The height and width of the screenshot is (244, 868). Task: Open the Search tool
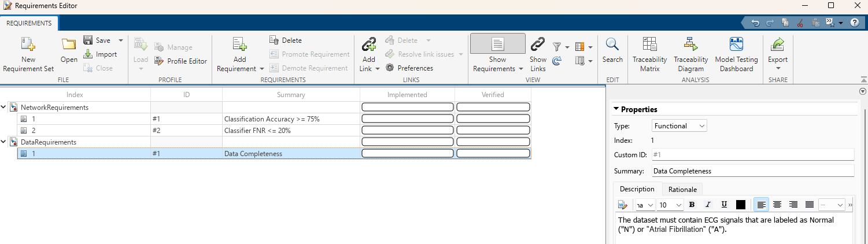point(612,50)
